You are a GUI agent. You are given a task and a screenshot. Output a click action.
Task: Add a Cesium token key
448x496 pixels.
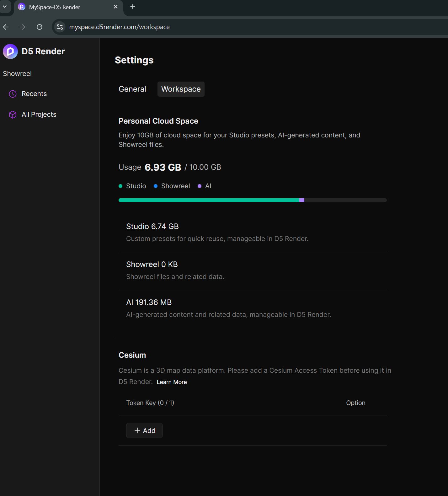(x=144, y=430)
